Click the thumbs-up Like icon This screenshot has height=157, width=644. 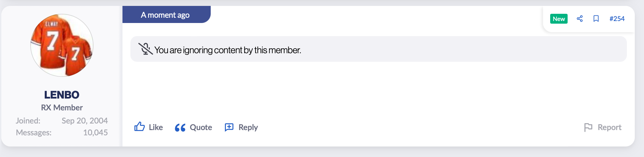(140, 127)
